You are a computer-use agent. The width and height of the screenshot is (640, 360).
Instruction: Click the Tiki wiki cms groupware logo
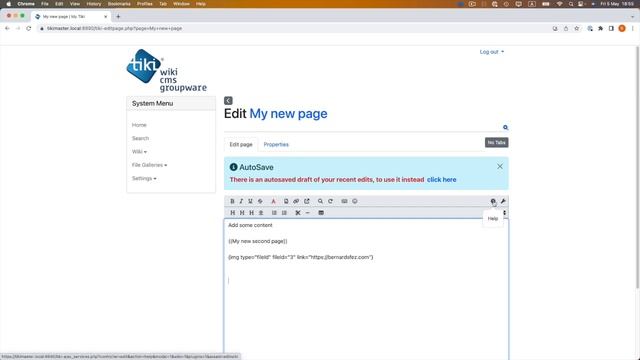pyautogui.click(x=167, y=70)
